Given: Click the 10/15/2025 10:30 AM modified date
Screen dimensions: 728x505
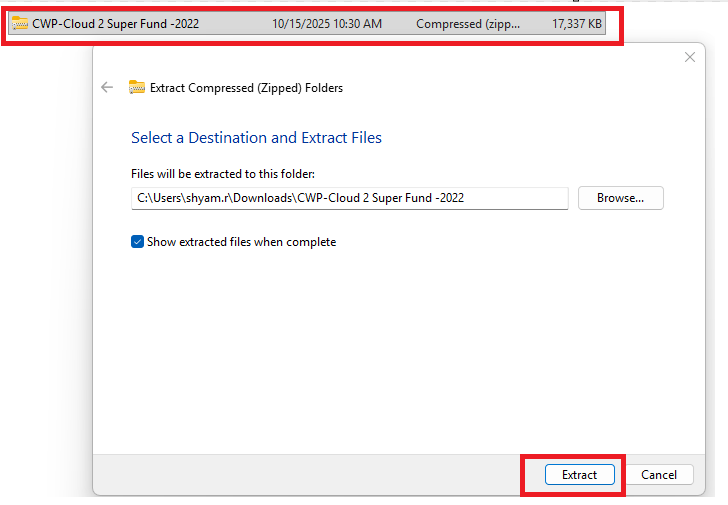Looking at the screenshot, I should click(x=326, y=24).
